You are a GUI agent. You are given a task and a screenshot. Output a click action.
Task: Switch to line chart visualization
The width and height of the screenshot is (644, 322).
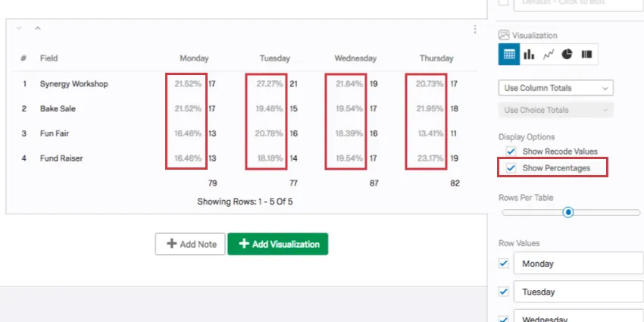(548, 55)
